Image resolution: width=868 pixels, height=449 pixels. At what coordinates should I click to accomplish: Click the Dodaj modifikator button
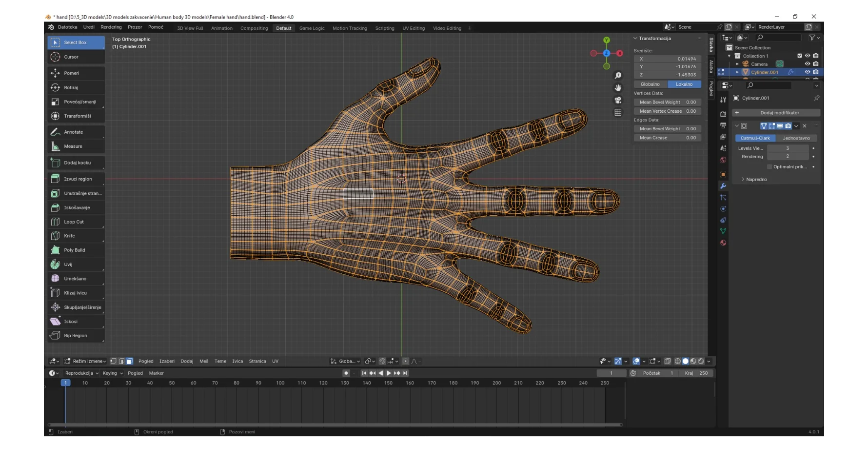(x=779, y=113)
